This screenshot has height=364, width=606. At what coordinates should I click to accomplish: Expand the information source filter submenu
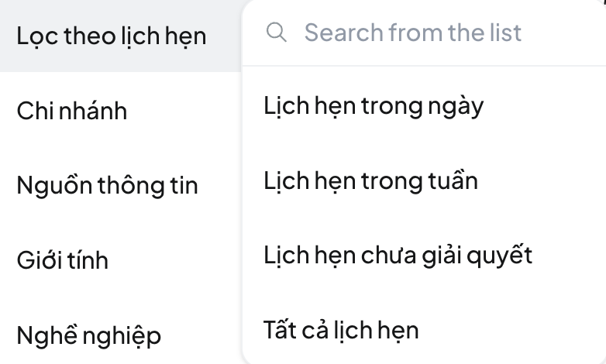point(107,185)
